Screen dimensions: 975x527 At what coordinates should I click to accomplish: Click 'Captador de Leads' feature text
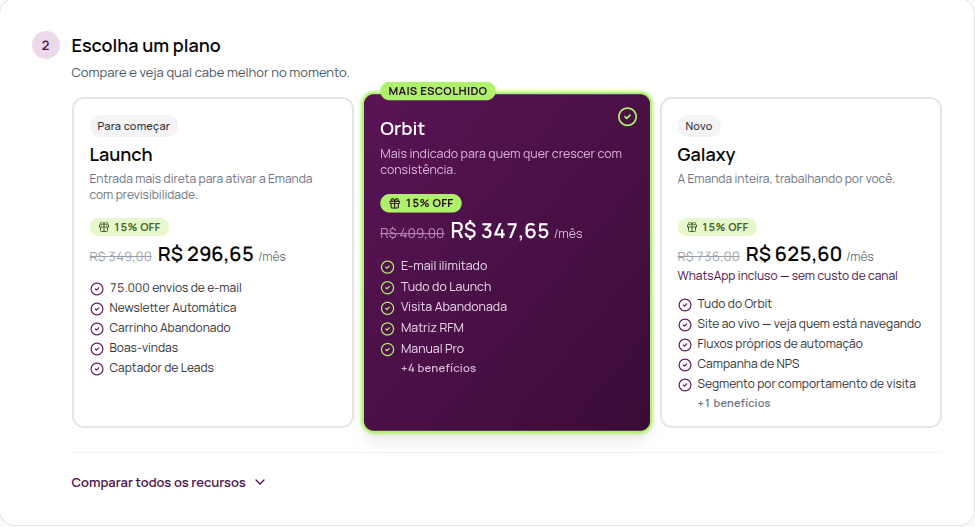coord(162,368)
